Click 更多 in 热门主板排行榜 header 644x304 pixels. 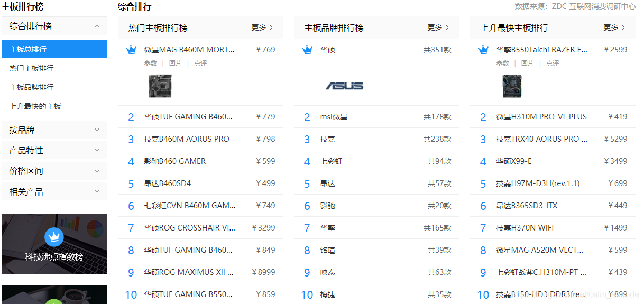[x=262, y=27]
